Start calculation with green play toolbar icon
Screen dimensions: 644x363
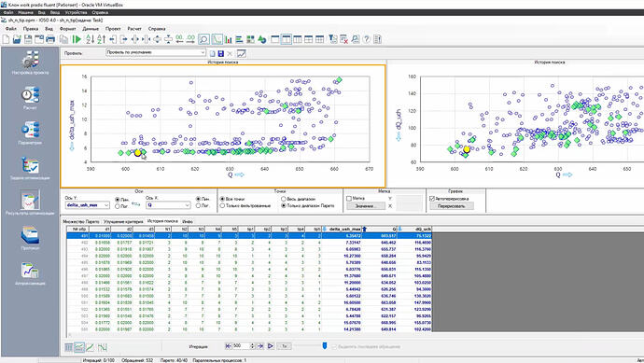77,39
